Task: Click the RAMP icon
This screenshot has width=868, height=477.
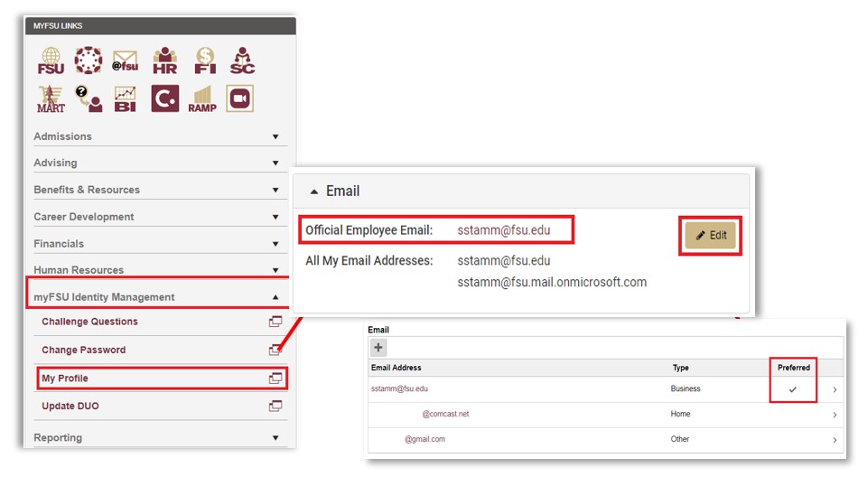Action: (202, 98)
